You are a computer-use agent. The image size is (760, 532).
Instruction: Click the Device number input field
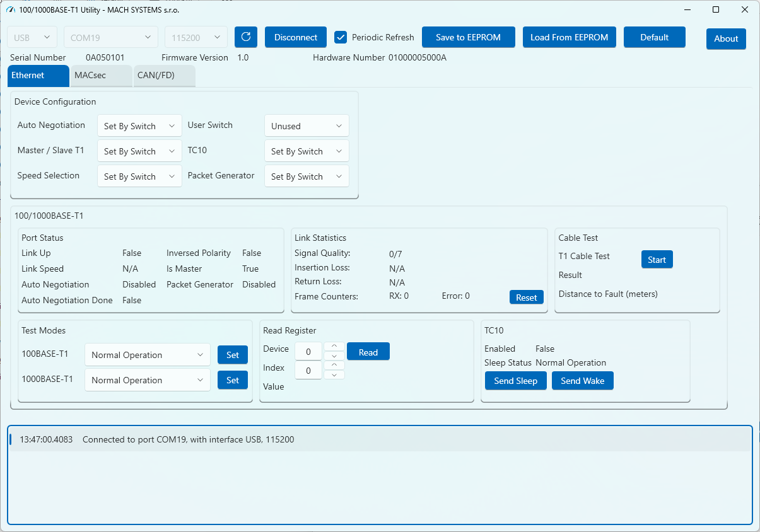[308, 352]
